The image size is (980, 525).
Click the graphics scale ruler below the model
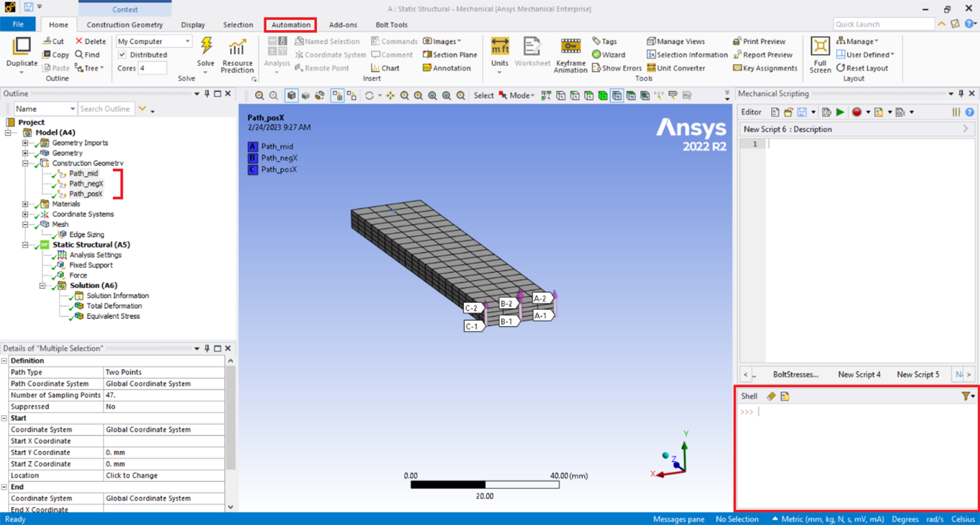[x=485, y=484]
